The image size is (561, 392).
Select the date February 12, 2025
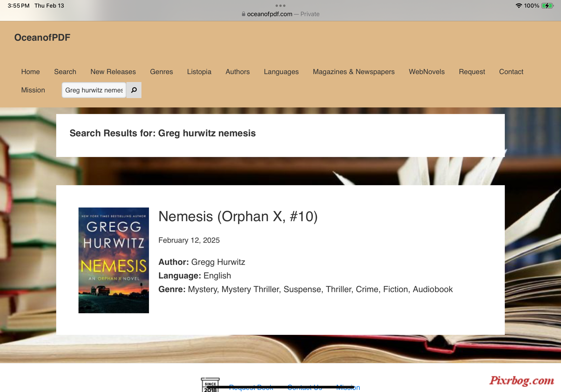189,240
